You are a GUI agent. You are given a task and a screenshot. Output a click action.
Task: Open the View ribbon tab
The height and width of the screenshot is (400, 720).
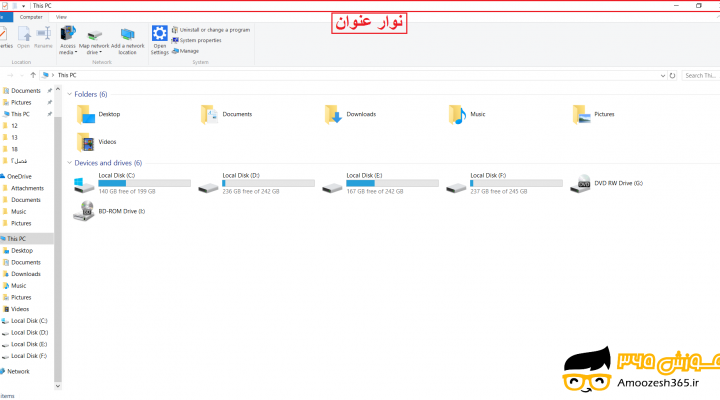(61, 17)
